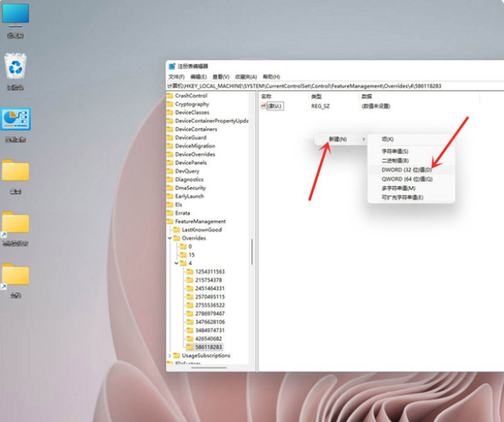Open the 文件(F) menu

pyautogui.click(x=175, y=77)
